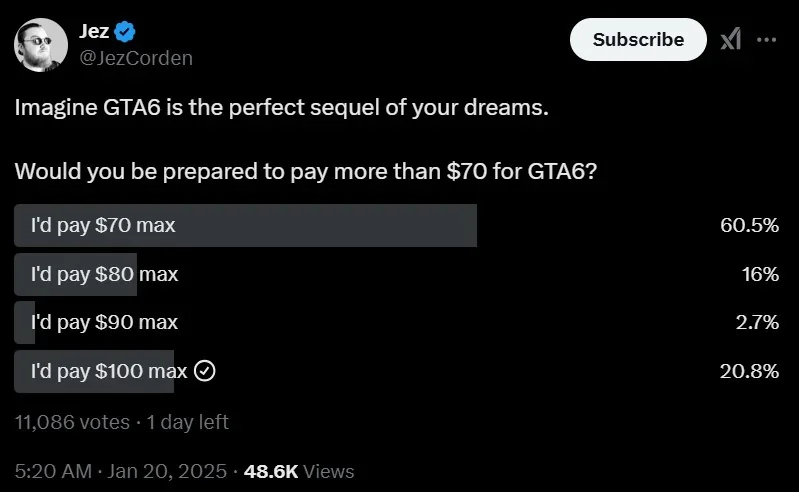The image size is (799, 492).
Task: Click the blue verified badge icon
Action: 125,32
